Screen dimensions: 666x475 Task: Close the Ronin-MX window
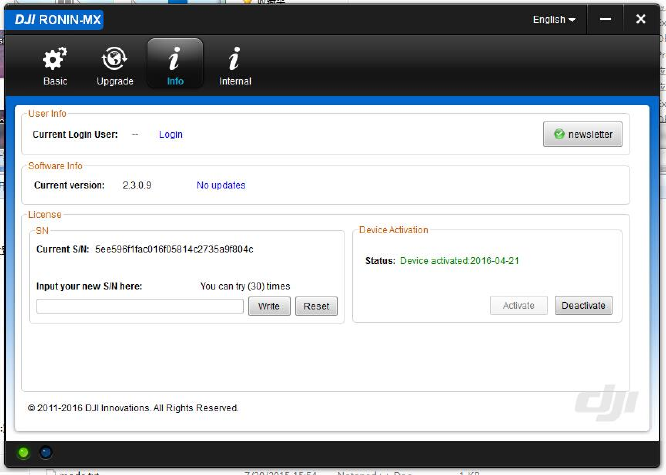click(x=641, y=19)
